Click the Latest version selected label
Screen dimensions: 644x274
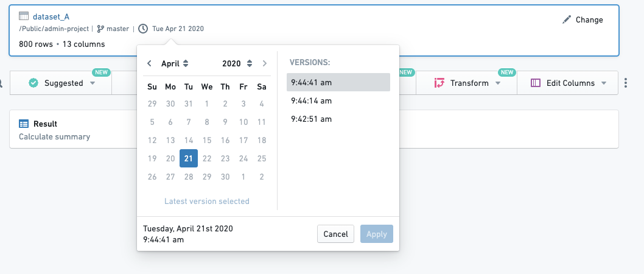(207, 202)
